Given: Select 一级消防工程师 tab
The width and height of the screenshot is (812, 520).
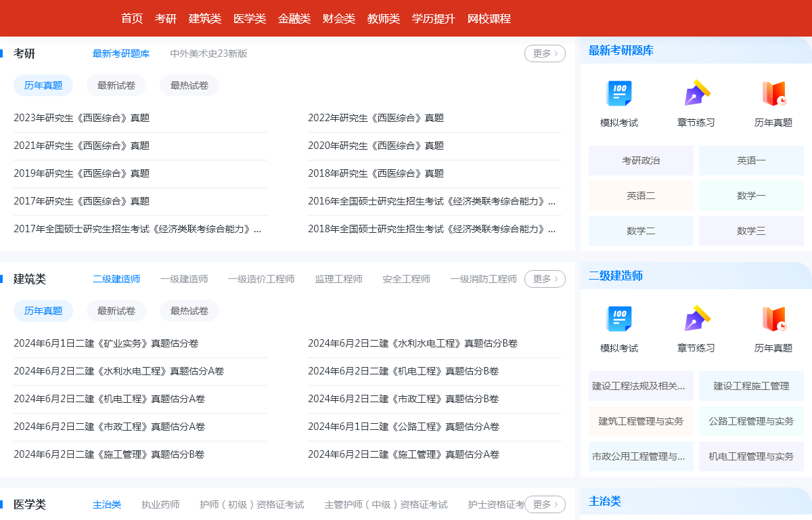Looking at the screenshot, I should [x=484, y=279].
